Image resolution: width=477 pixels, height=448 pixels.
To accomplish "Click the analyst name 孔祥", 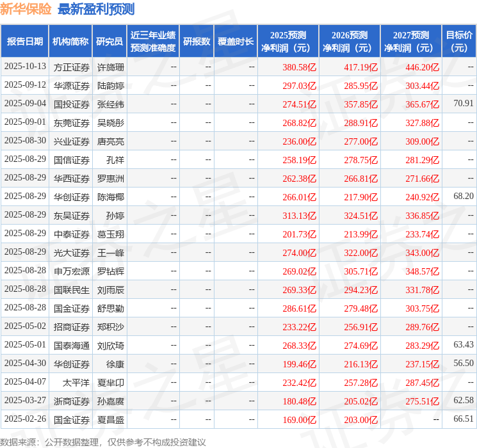I will (115, 160).
